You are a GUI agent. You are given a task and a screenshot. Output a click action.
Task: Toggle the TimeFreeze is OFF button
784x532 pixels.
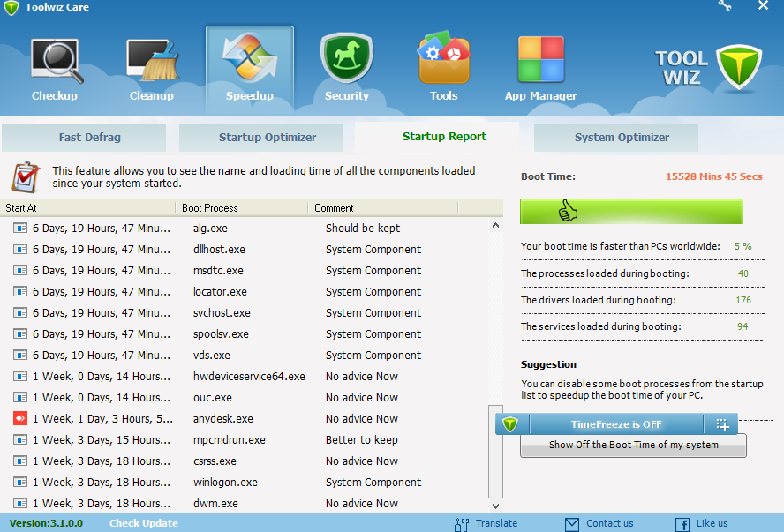click(x=616, y=424)
